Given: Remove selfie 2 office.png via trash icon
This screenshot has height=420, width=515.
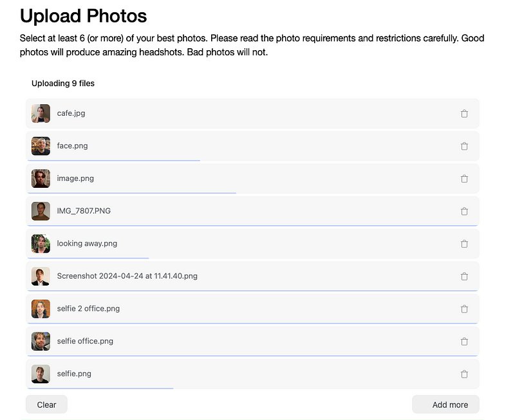Looking at the screenshot, I should [464, 309].
